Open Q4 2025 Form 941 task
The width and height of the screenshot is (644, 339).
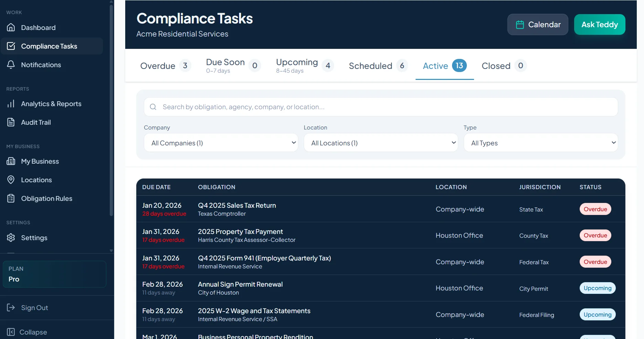[265, 258]
